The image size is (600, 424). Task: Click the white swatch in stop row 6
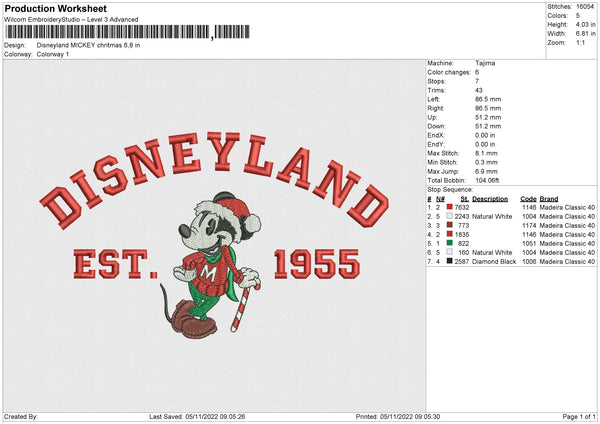coord(450,252)
